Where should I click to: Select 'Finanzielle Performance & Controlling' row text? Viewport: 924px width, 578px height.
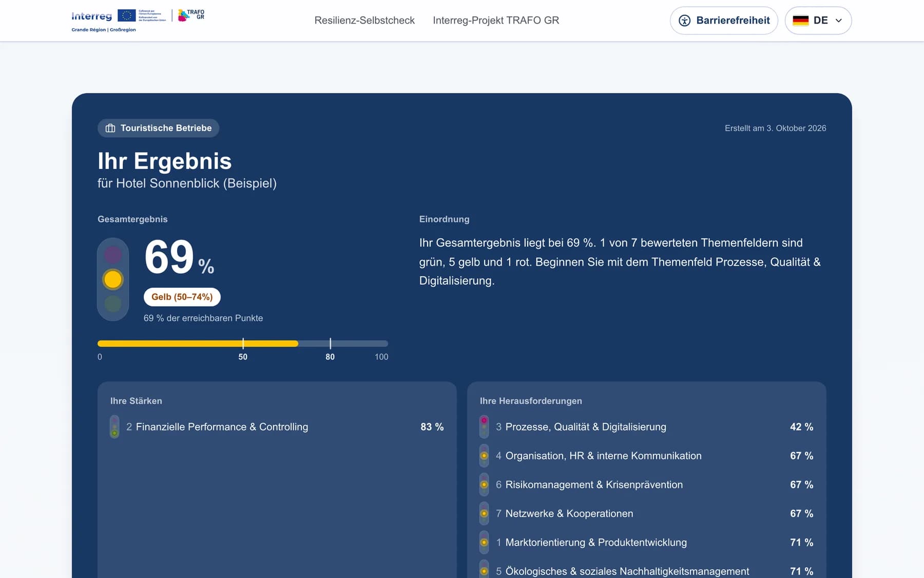pyautogui.click(x=222, y=427)
